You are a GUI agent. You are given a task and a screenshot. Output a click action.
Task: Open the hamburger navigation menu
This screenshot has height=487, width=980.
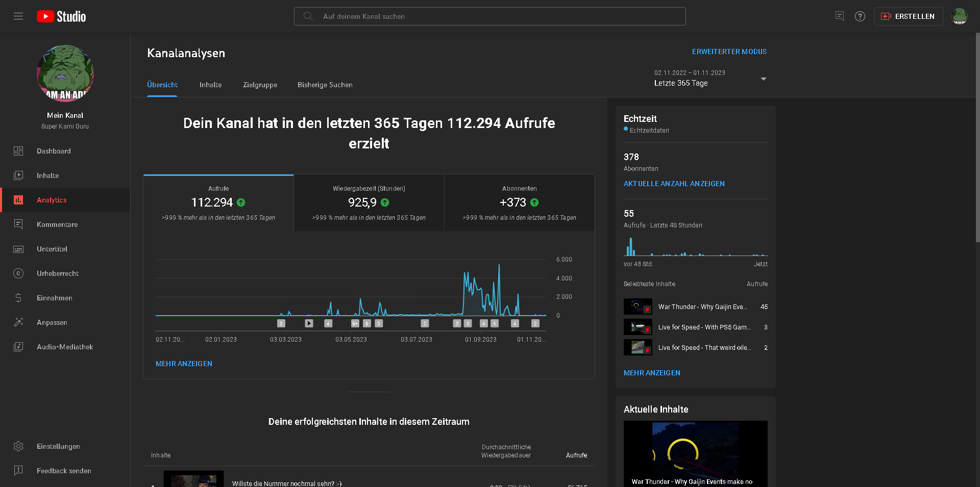(x=18, y=16)
